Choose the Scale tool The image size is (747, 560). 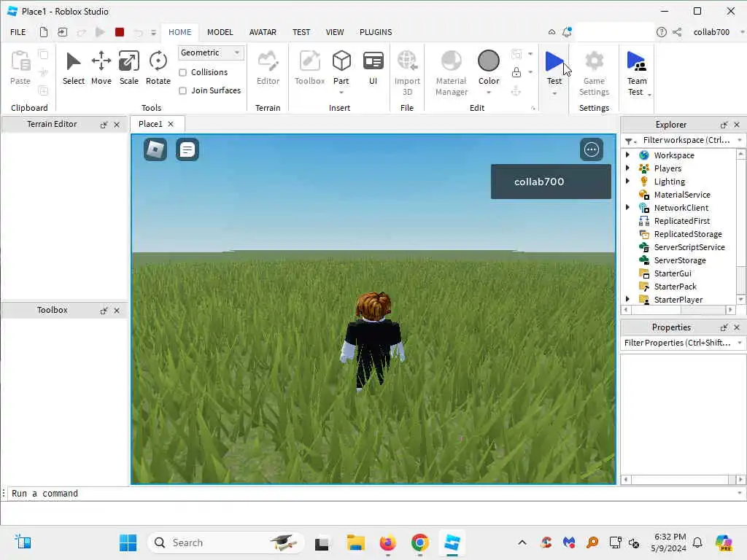click(x=128, y=68)
